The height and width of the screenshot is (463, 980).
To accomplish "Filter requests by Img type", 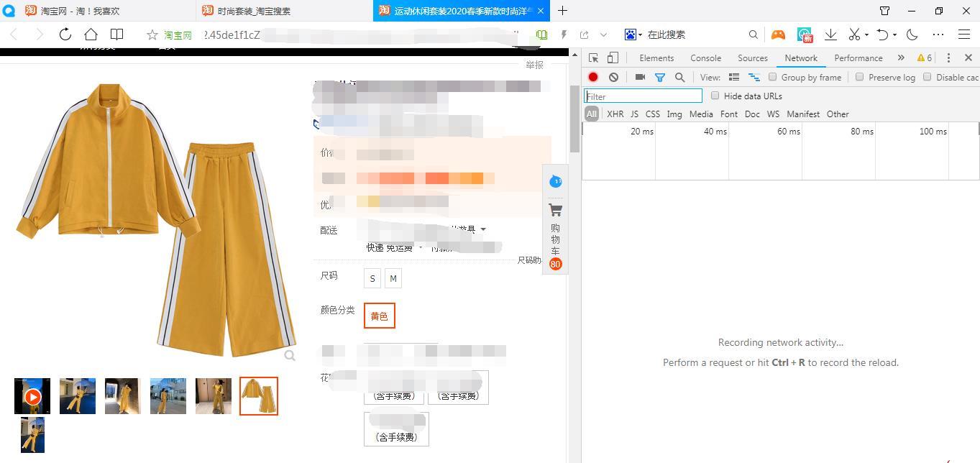I will (x=674, y=114).
